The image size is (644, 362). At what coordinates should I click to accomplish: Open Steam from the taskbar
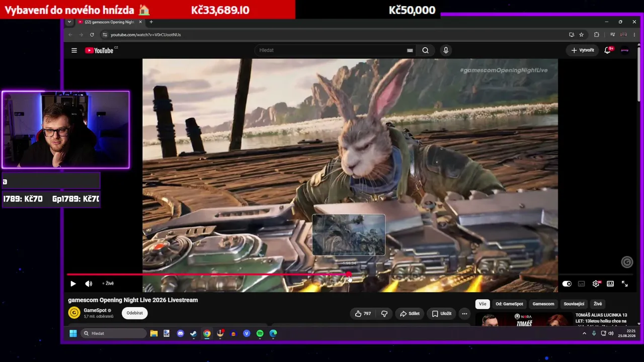pos(194,333)
